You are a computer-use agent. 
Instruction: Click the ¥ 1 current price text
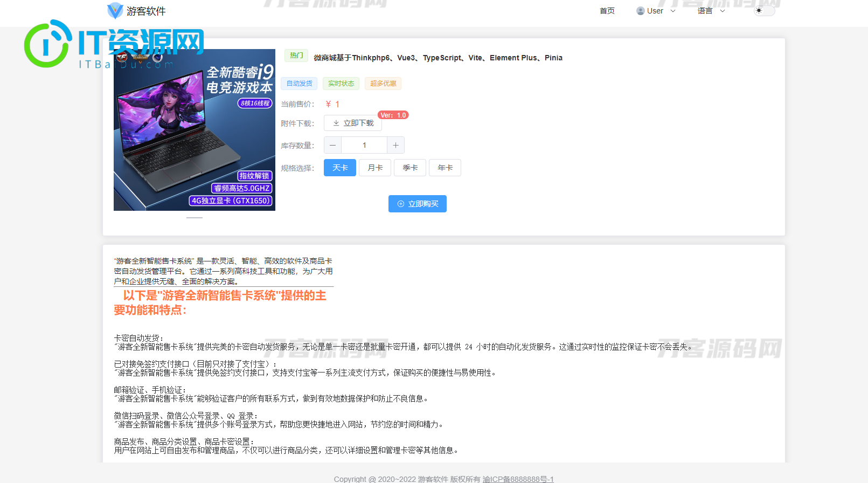pyautogui.click(x=332, y=104)
